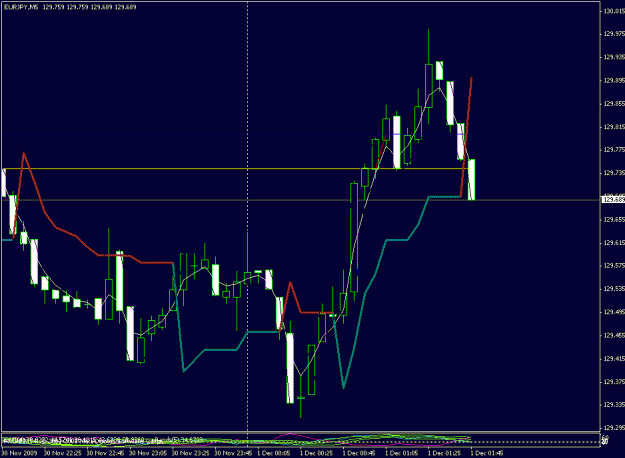Select the 1 Dec 00:25 time label
Viewport: 625px width, 458px height.
coord(316,453)
